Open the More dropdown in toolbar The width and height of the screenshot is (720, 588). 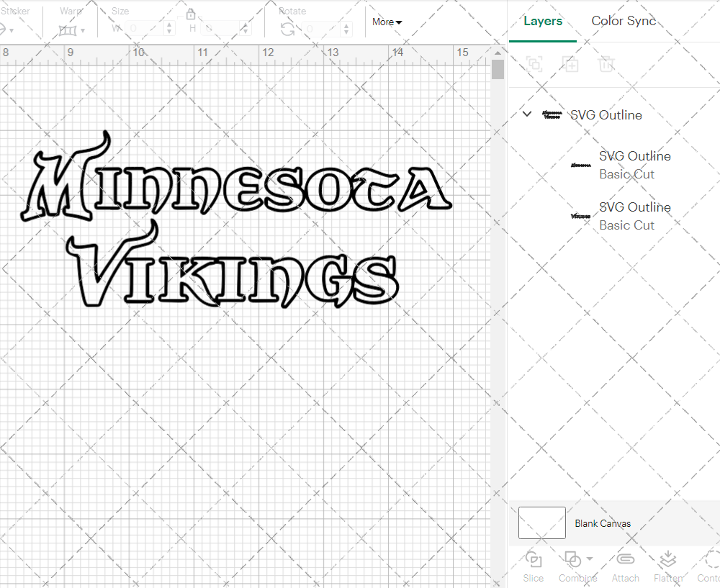[387, 22]
